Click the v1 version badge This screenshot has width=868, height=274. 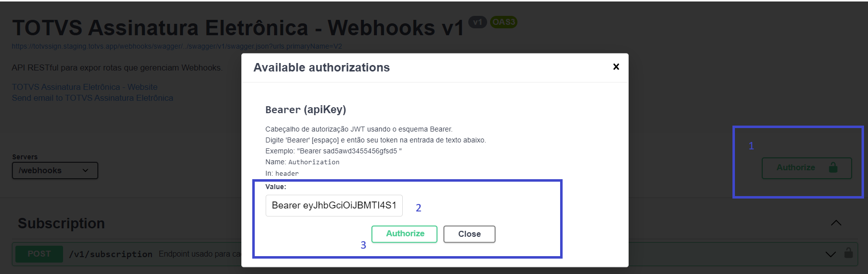[x=477, y=22]
